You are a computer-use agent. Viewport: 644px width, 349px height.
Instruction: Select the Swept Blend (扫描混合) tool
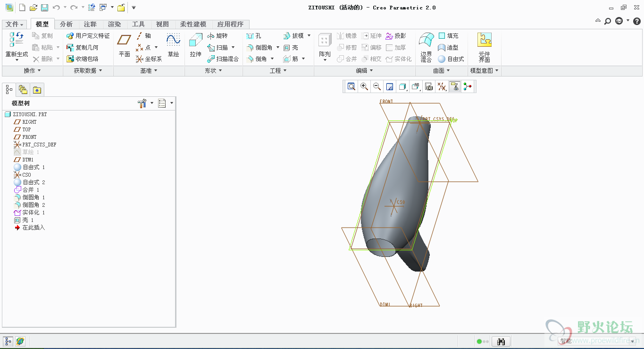point(223,59)
